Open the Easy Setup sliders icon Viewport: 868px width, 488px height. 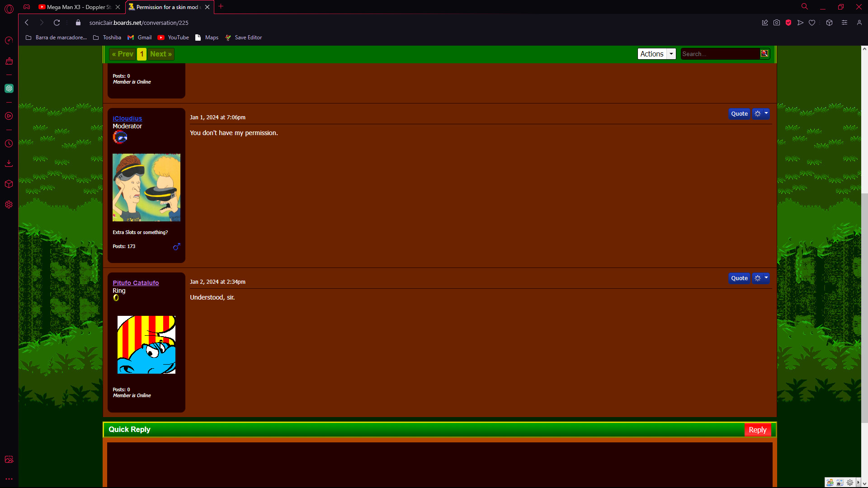pos(844,23)
